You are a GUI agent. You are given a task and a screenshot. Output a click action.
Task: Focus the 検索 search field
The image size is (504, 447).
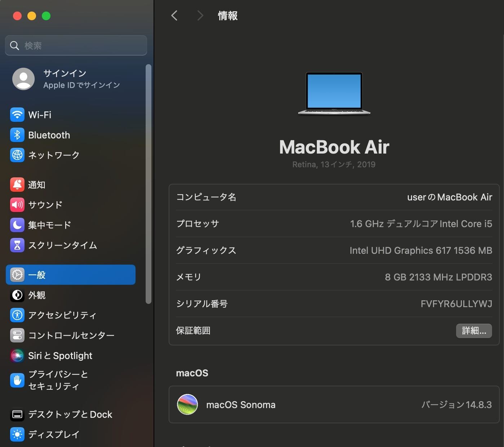(x=76, y=45)
